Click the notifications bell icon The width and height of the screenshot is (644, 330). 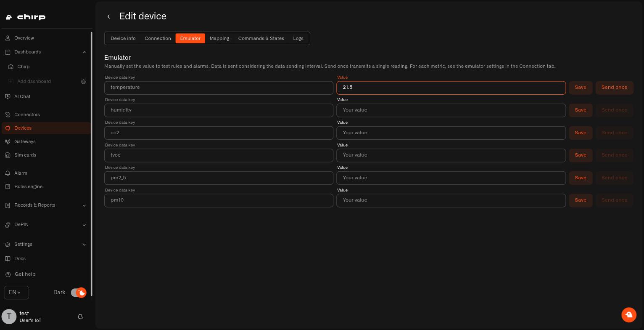click(80, 317)
